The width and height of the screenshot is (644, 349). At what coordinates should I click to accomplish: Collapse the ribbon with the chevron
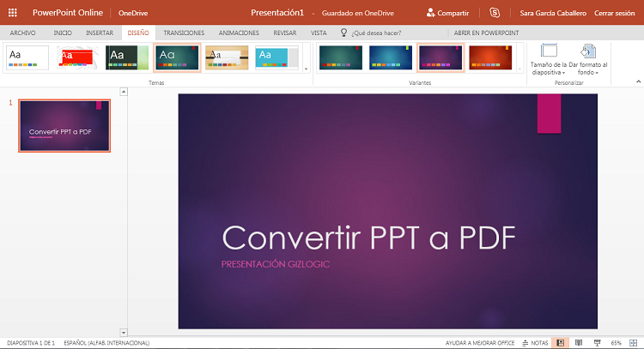click(x=638, y=81)
